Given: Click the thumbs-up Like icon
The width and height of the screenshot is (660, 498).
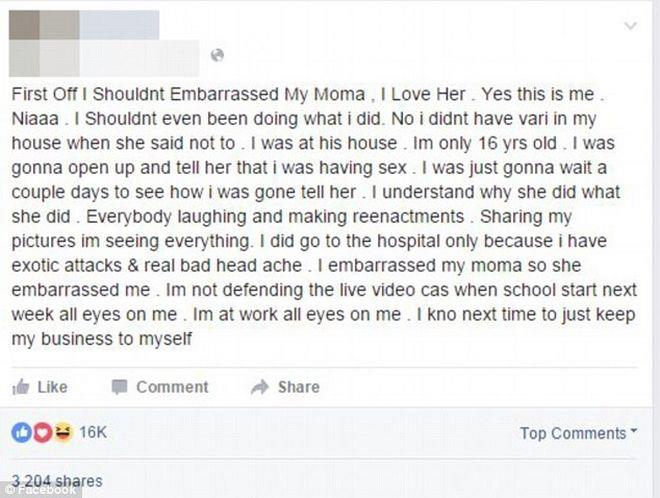Looking at the screenshot, I should click(21, 387).
